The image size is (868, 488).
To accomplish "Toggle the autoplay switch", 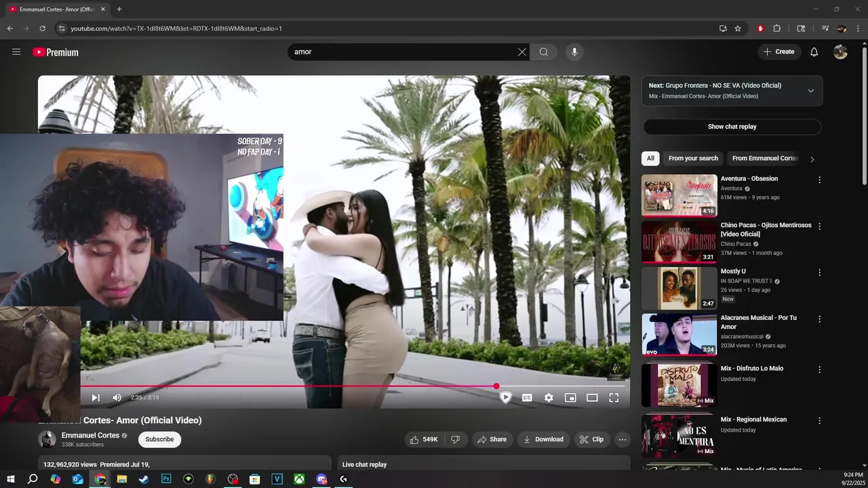I will [x=505, y=398].
